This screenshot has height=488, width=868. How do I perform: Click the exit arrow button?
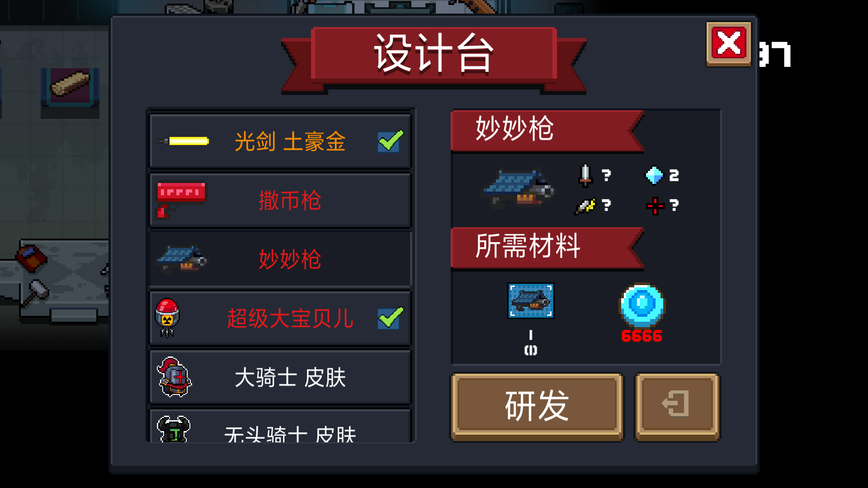[677, 406]
